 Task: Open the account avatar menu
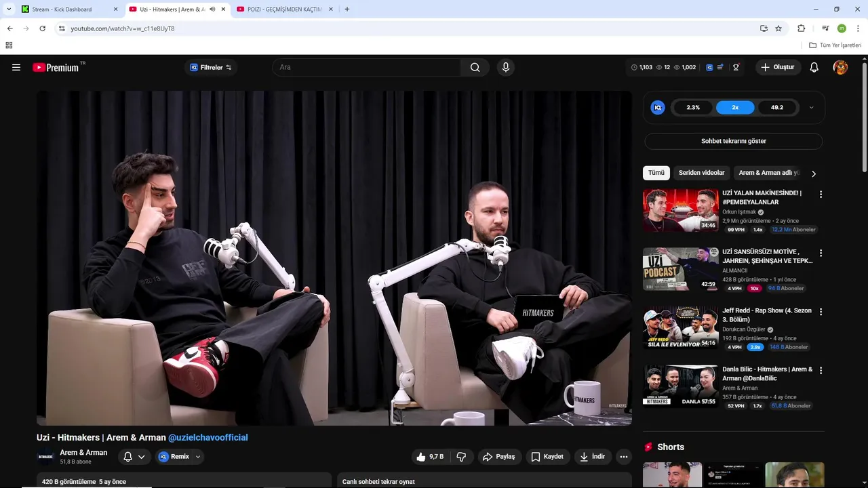click(x=840, y=67)
